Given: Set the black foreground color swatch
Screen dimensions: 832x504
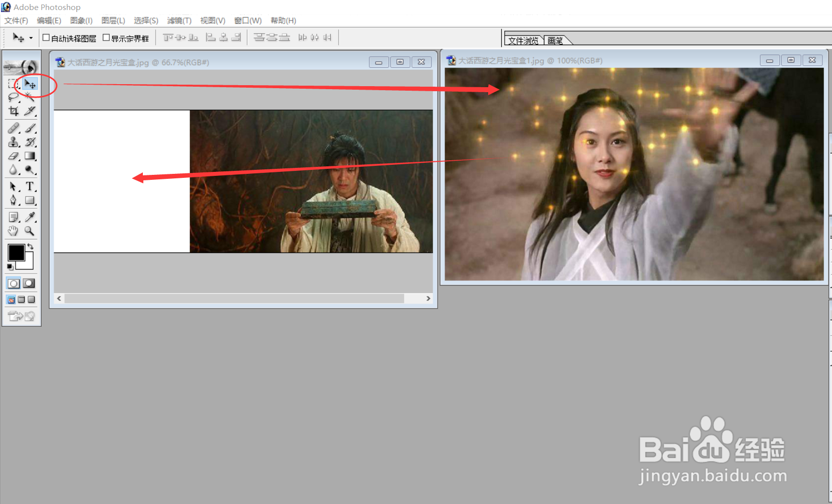Looking at the screenshot, I should coord(16,253).
